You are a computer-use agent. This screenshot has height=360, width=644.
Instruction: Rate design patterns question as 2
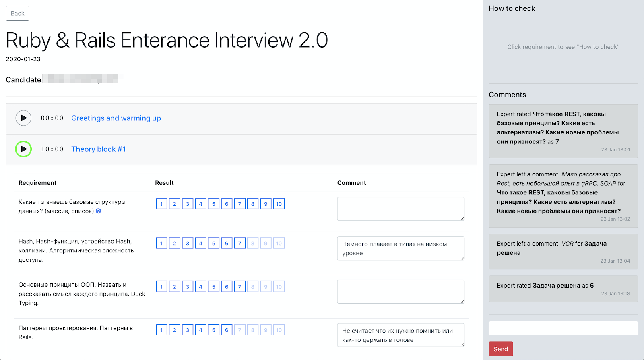pyautogui.click(x=174, y=330)
